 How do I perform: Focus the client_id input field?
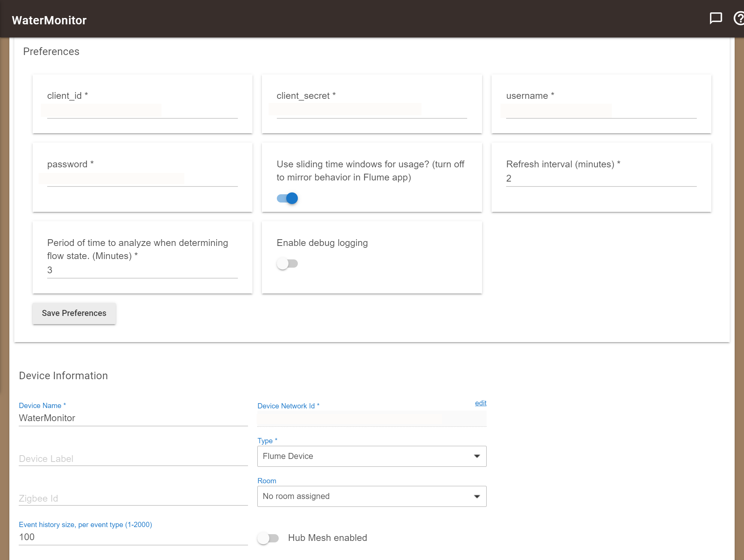tap(142, 111)
